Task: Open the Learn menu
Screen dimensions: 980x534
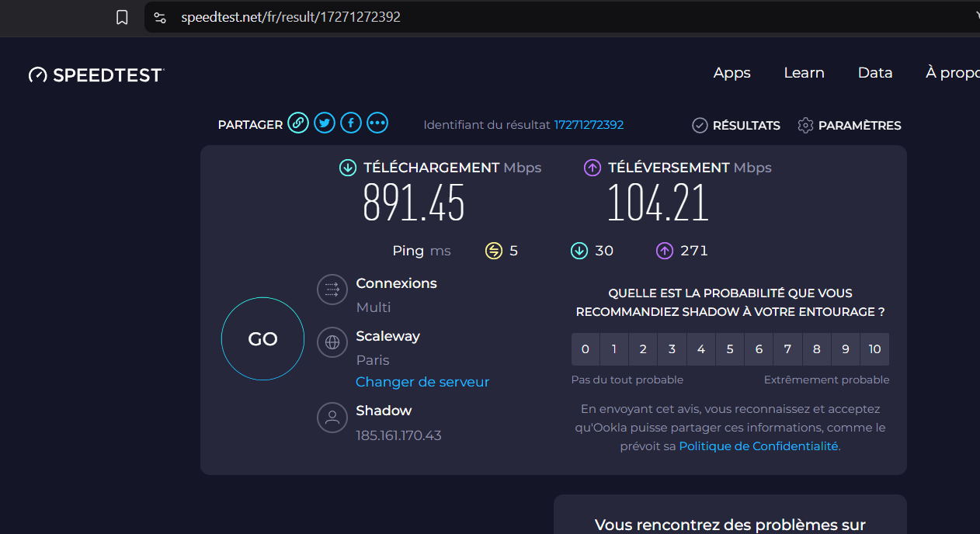Action: (804, 73)
